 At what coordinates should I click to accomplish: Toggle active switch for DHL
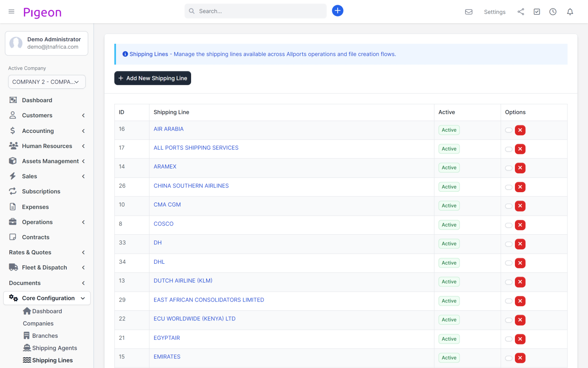pyautogui.click(x=509, y=263)
